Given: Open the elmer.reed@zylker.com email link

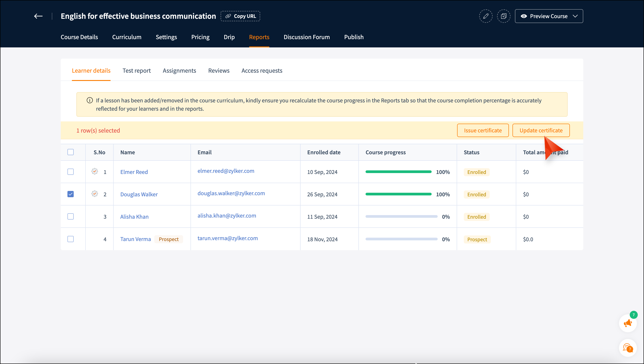Looking at the screenshot, I should click(x=226, y=171).
